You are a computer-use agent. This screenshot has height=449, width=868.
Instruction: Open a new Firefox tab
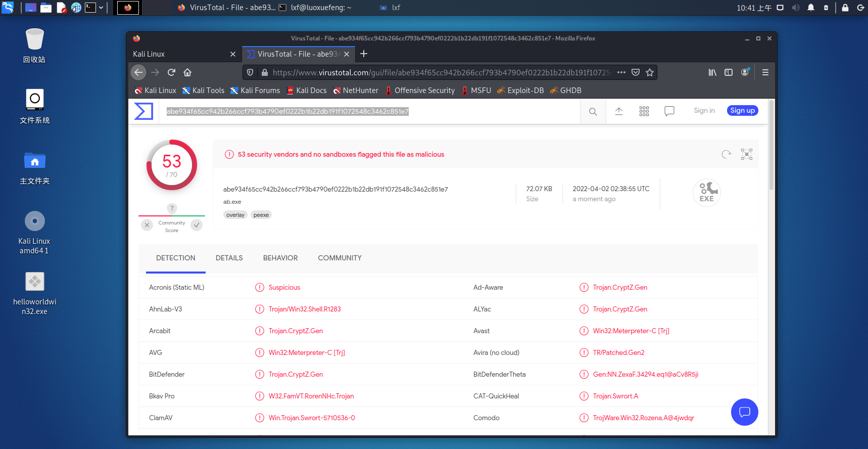click(x=364, y=54)
